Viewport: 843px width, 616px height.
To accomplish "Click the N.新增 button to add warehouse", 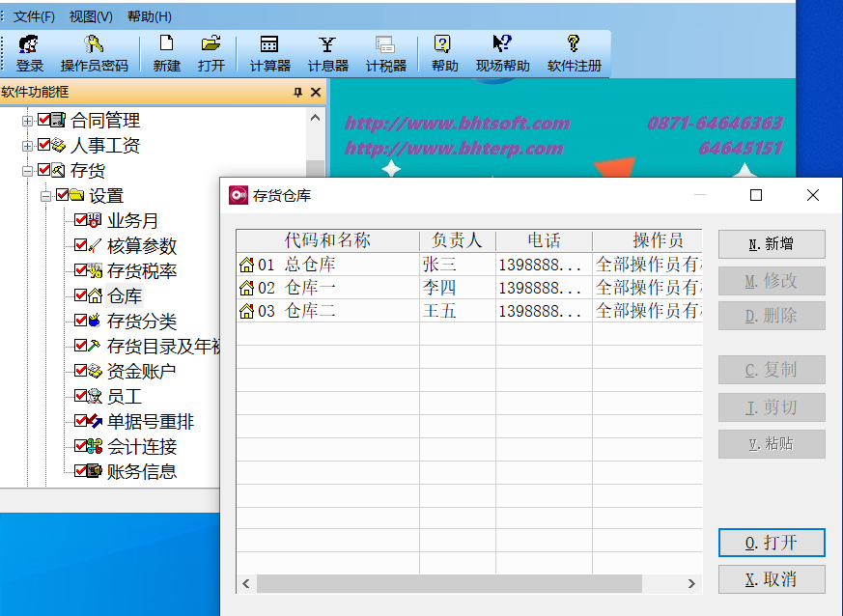I will pyautogui.click(x=771, y=243).
